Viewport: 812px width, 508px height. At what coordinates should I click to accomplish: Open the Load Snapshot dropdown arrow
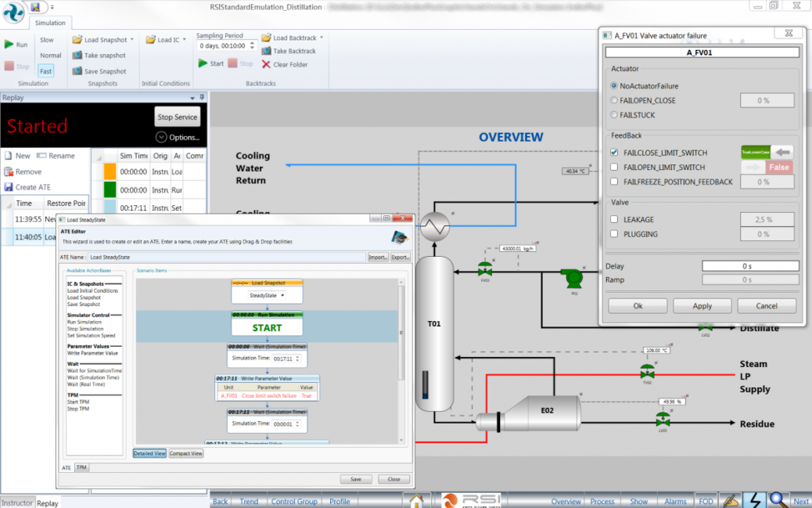pos(131,39)
